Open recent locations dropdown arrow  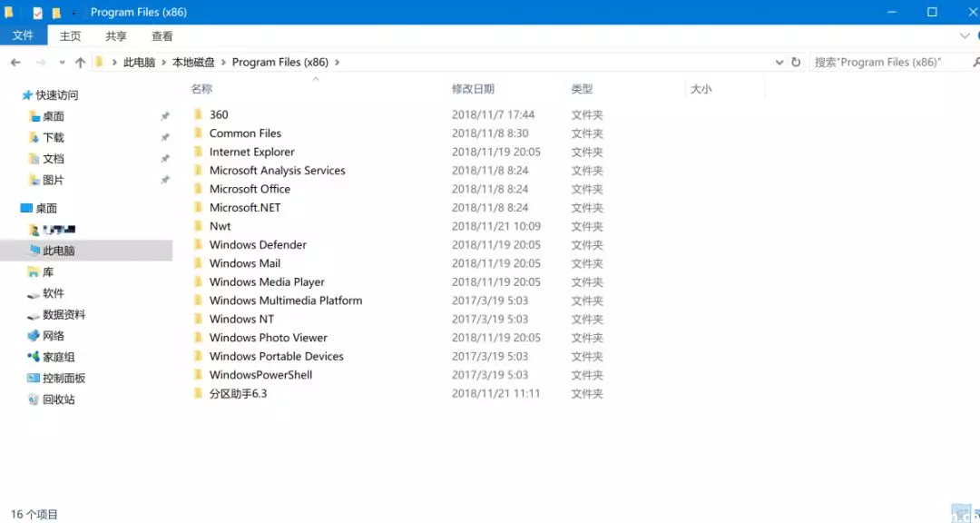pos(62,63)
